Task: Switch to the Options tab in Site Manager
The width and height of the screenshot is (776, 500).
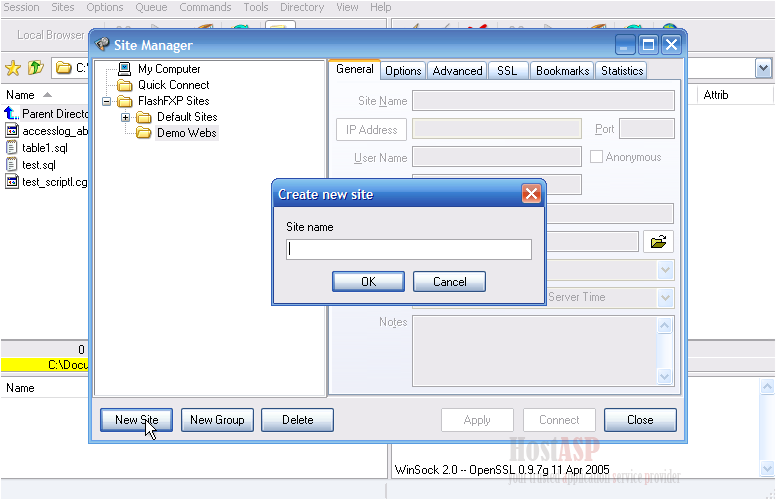Action: (x=403, y=71)
